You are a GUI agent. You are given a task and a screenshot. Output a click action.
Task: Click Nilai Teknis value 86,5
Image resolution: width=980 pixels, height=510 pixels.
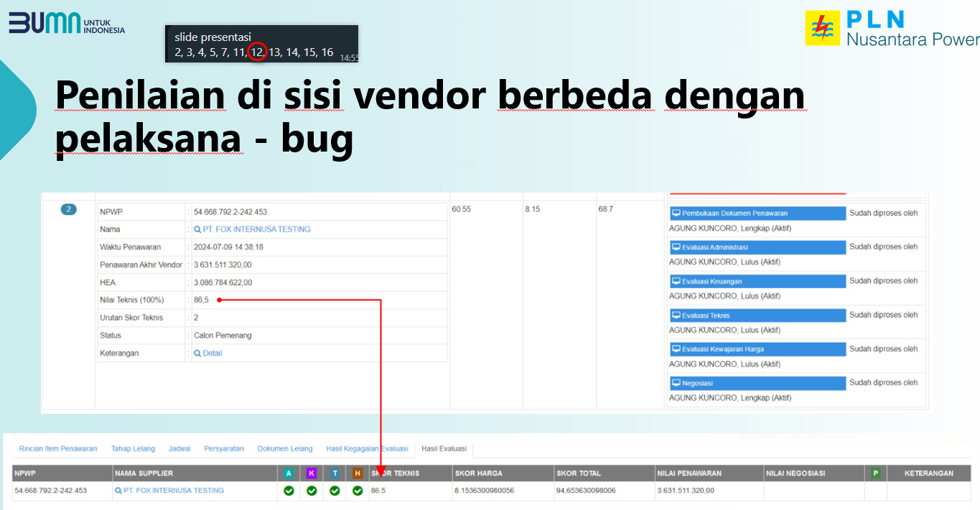[x=201, y=300]
